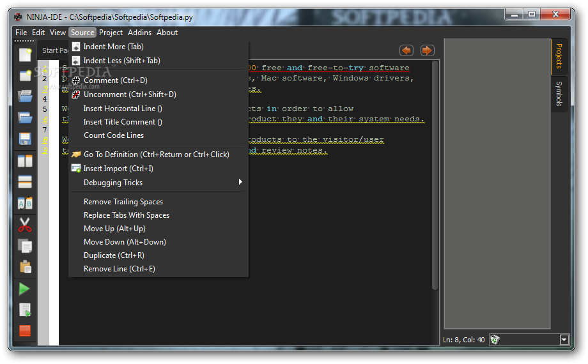Switch to the Projects side tab

point(559,56)
